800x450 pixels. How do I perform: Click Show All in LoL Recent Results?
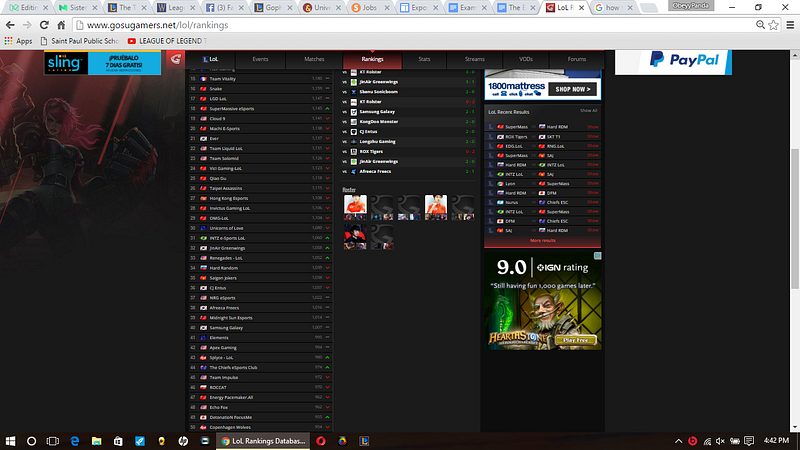click(588, 111)
